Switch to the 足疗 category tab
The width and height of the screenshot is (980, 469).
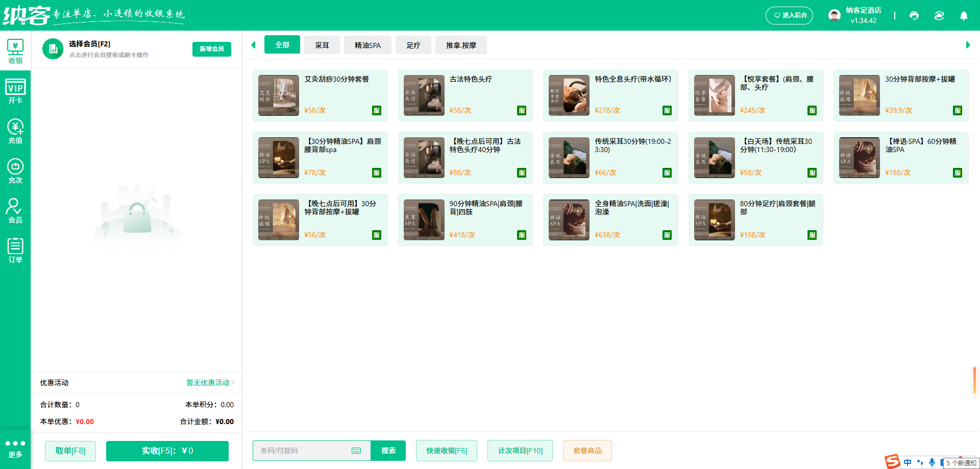tap(413, 45)
